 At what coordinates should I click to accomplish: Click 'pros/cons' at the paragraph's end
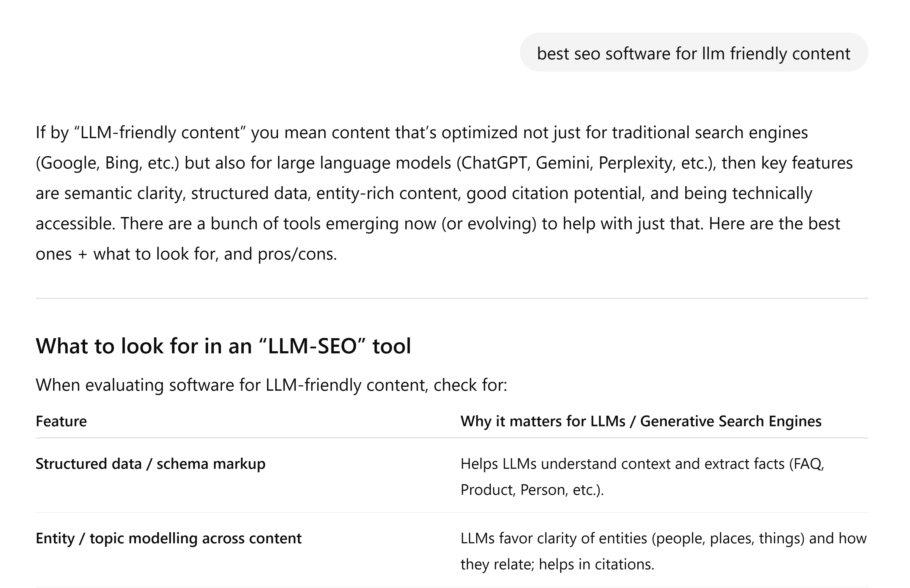tap(297, 254)
